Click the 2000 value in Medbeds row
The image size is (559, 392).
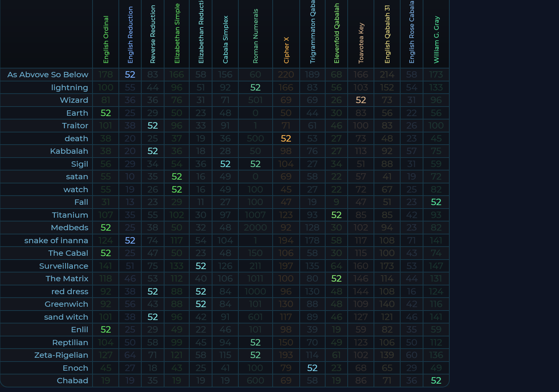pos(255,228)
